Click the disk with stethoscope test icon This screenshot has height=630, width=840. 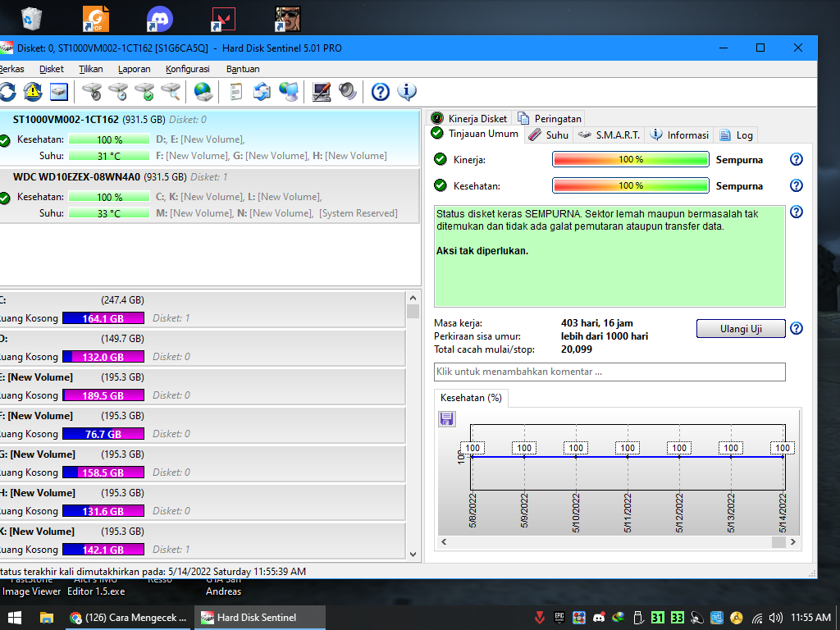pyautogui.click(x=93, y=92)
